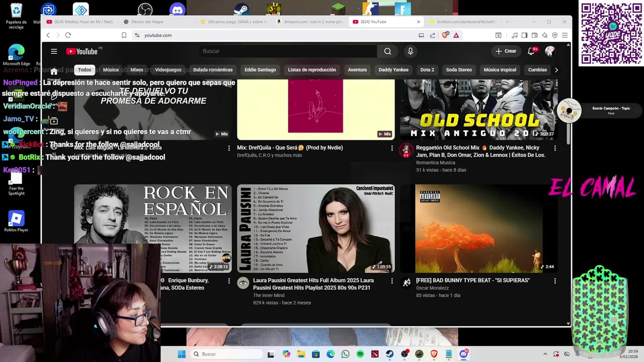
Task: Click the Crear button
Action: click(x=506, y=51)
